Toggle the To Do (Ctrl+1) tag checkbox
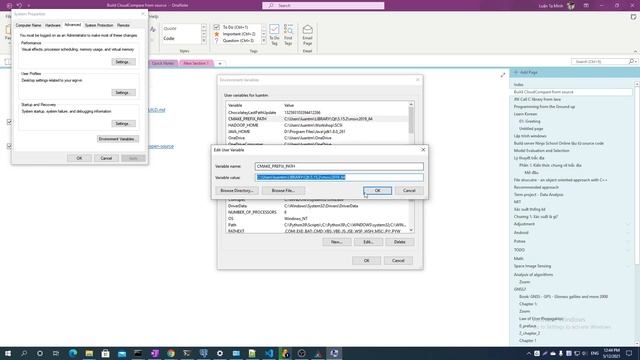This screenshot has height=360, width=640. pos(217,27)
